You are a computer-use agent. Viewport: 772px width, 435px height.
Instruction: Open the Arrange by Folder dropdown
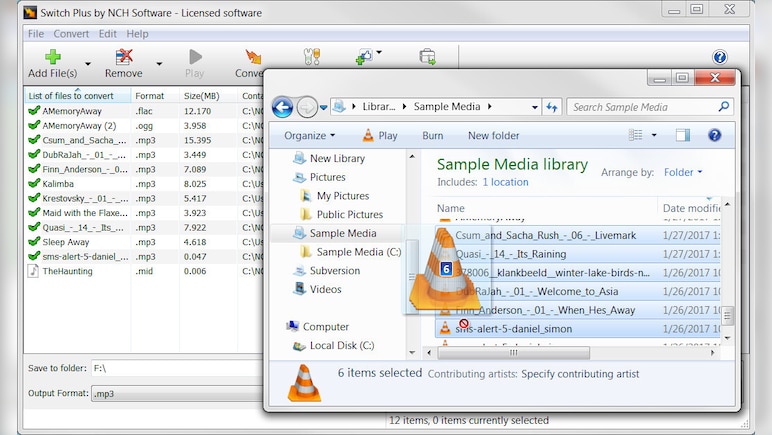(x=683, y=172)
